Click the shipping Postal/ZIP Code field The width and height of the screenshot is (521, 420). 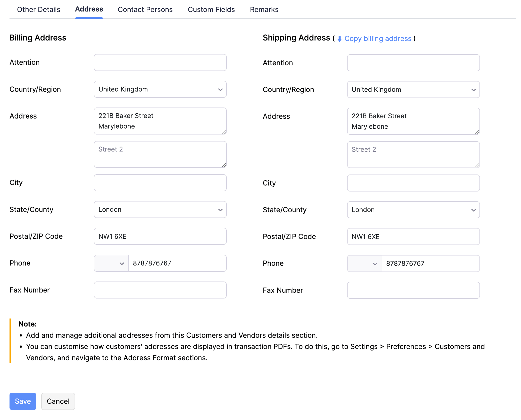(413, 236)
